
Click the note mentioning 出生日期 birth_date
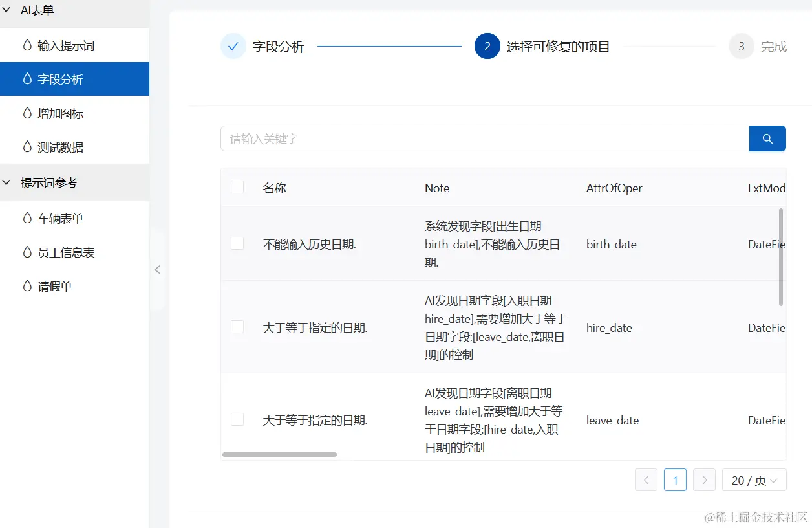(x=493, y=245)
